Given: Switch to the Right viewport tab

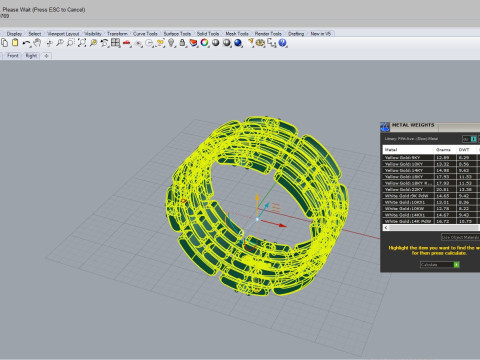Looking at the screenshot, I should tap(31, 56).
